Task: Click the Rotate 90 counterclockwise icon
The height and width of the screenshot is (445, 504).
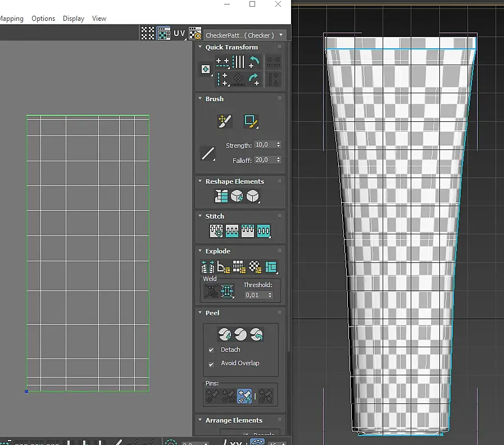Action: (x=254, y=62)
